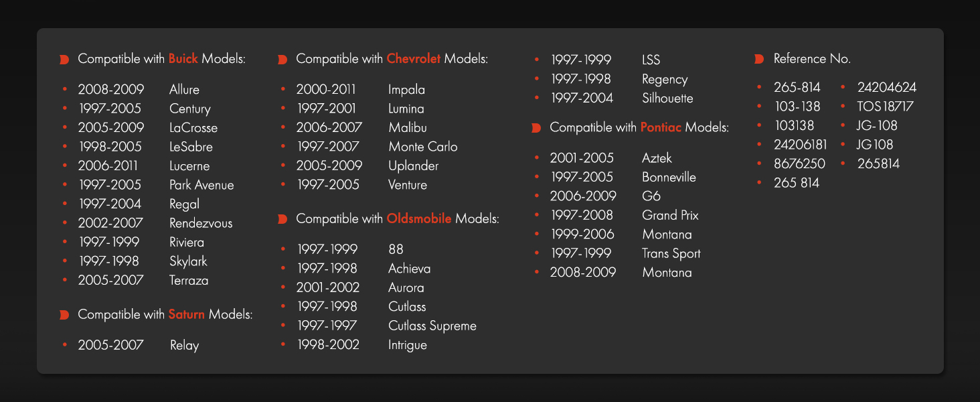Click the red marker beside Buick Models heading

coord(64,60)
